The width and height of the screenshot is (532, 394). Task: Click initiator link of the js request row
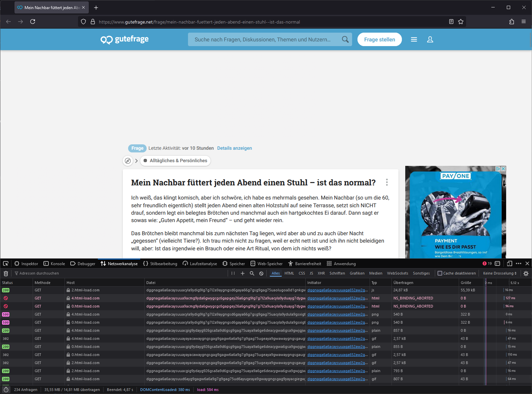(337, 290)
